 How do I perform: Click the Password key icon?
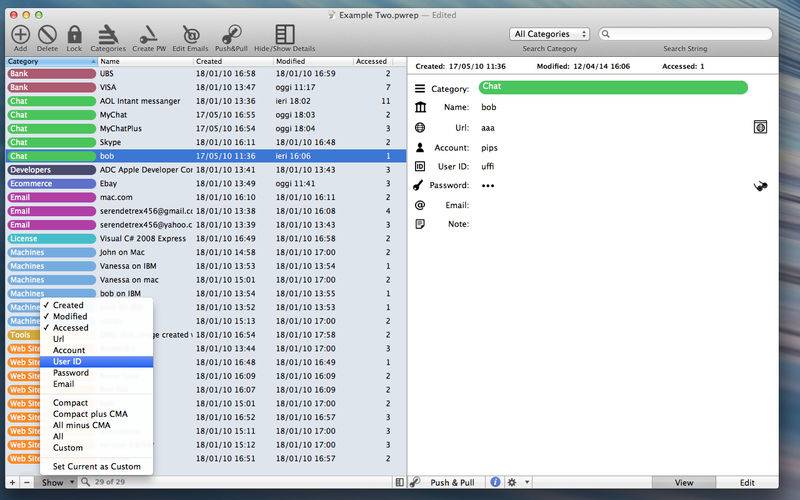coord(418,185)
